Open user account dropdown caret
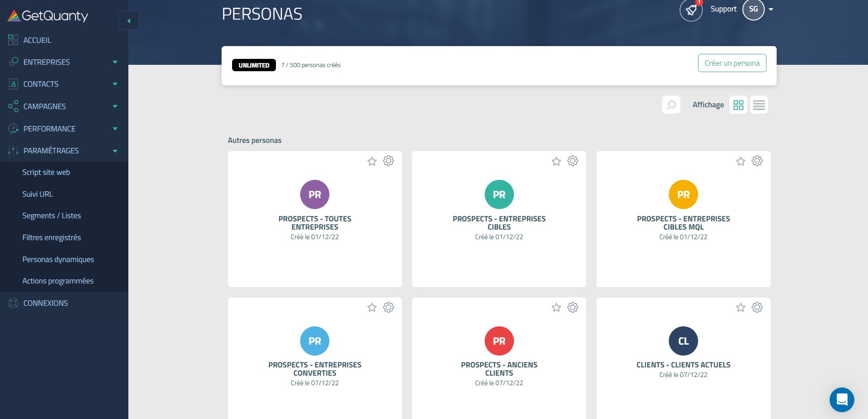Screen dimensions: 868x419 pyautogui.click(x=771, y=10)
